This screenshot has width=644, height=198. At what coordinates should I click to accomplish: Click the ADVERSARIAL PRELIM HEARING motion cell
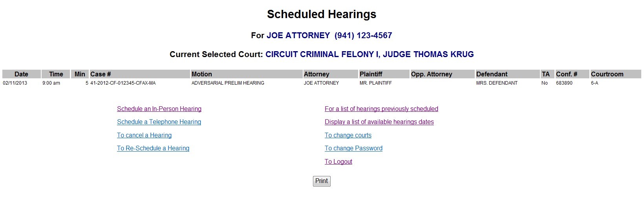(228, 83)
